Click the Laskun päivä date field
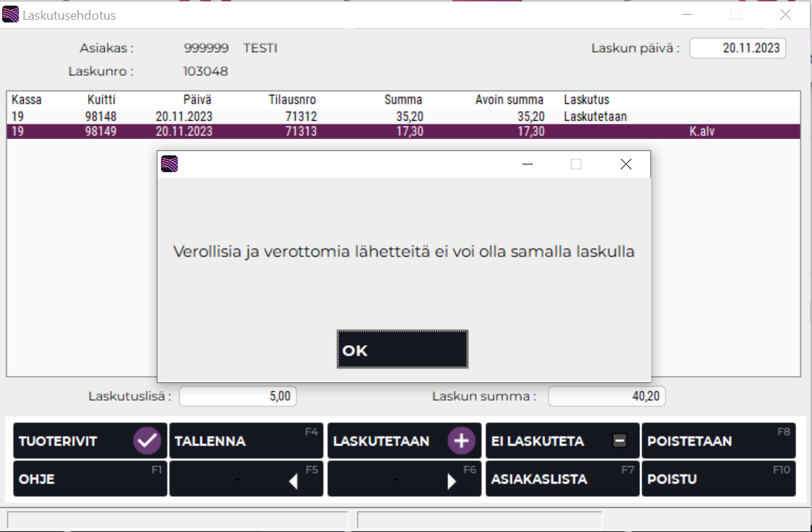 [737, 48]
